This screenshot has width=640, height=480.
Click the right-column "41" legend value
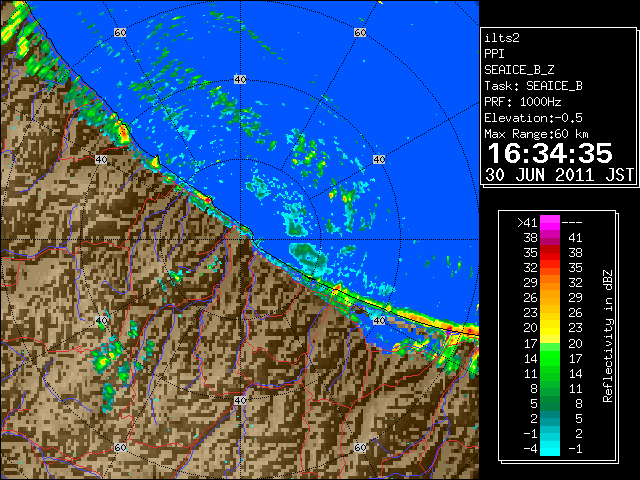point(575,238)
